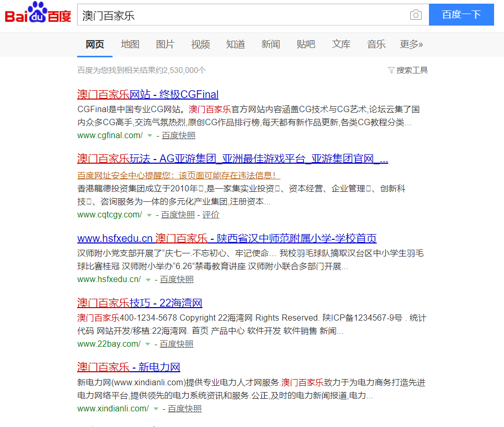The width and height of the screenshot is (504, 427).
Task: Click the 评价 link for cqtcgy.com
Action: pyautogui.click(x=211, y=215)
